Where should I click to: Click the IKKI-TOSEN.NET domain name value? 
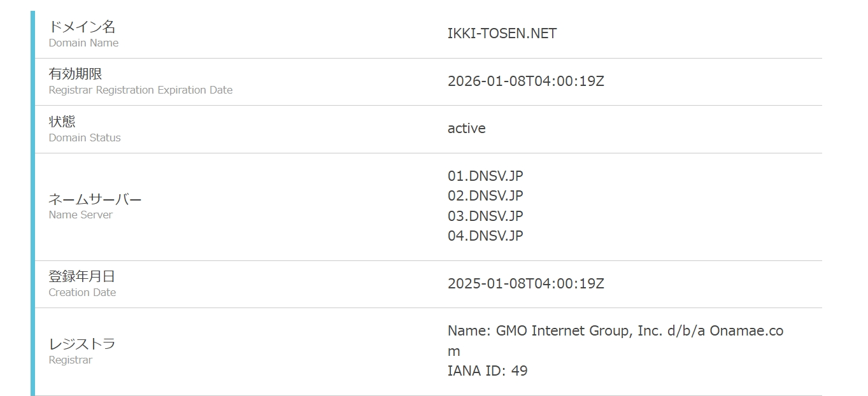(x=502, y=34)
